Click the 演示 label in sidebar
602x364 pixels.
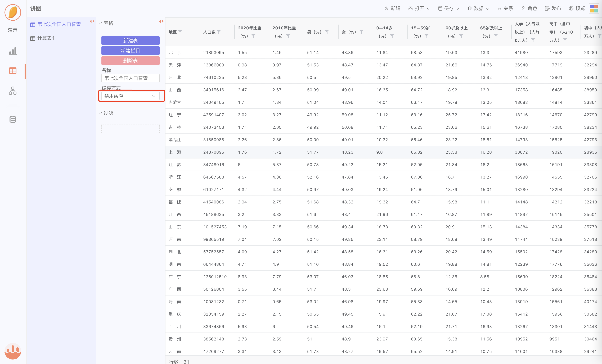(x=13, y=30)
